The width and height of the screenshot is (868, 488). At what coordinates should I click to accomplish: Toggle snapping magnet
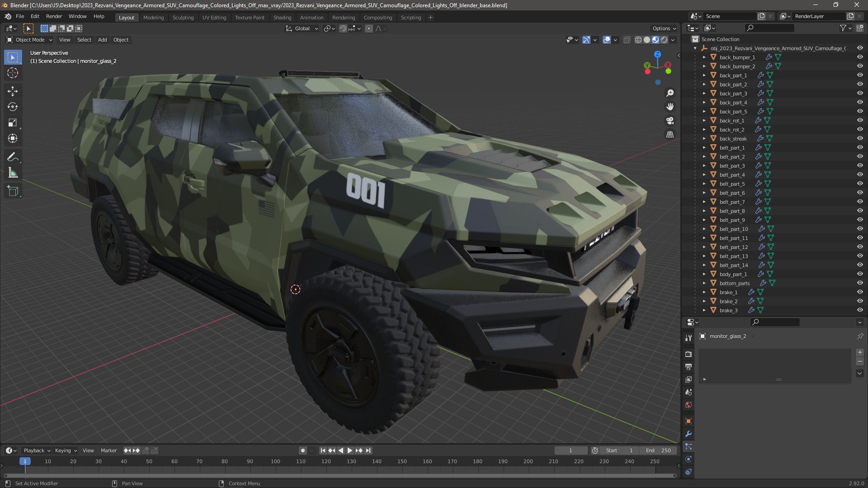(x=343, y=28)
